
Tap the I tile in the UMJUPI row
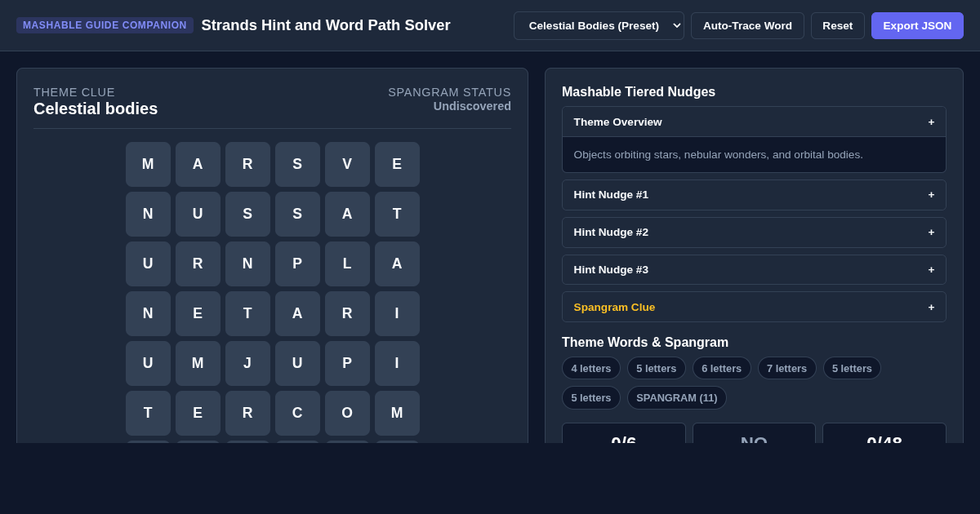397,363
